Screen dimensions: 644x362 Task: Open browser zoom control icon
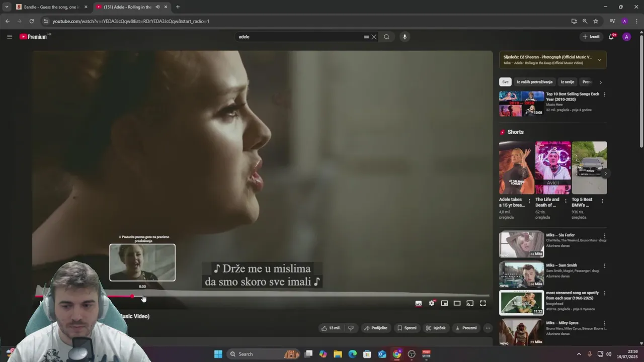(x=585, y=21)
